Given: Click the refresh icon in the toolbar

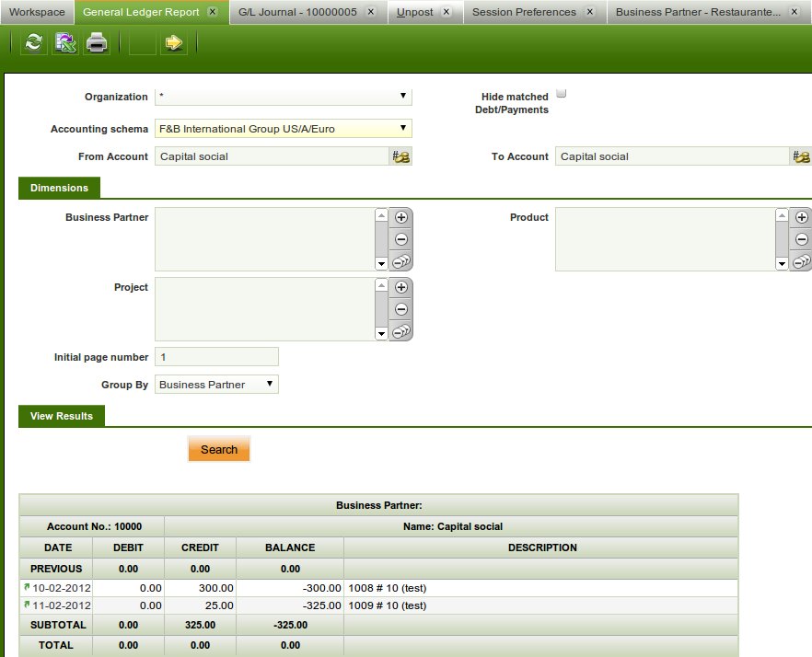Looking at the screenshot, I should click(x=34, y=43).
